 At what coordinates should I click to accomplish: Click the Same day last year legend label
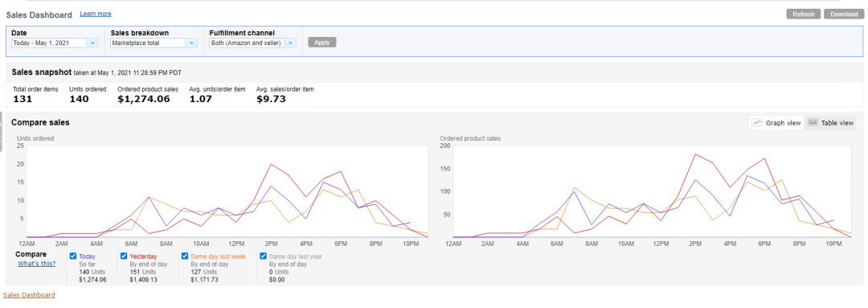click(x=295, y=257)
